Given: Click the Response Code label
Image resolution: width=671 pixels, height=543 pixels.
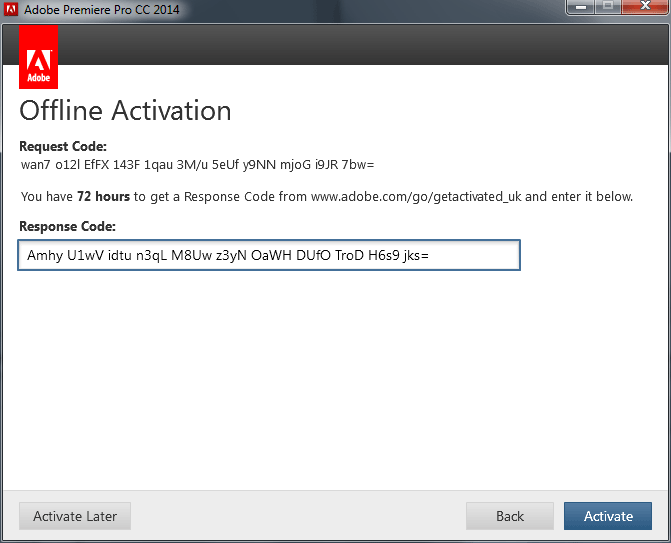Looking at the screenshot, I should point(68,226).
